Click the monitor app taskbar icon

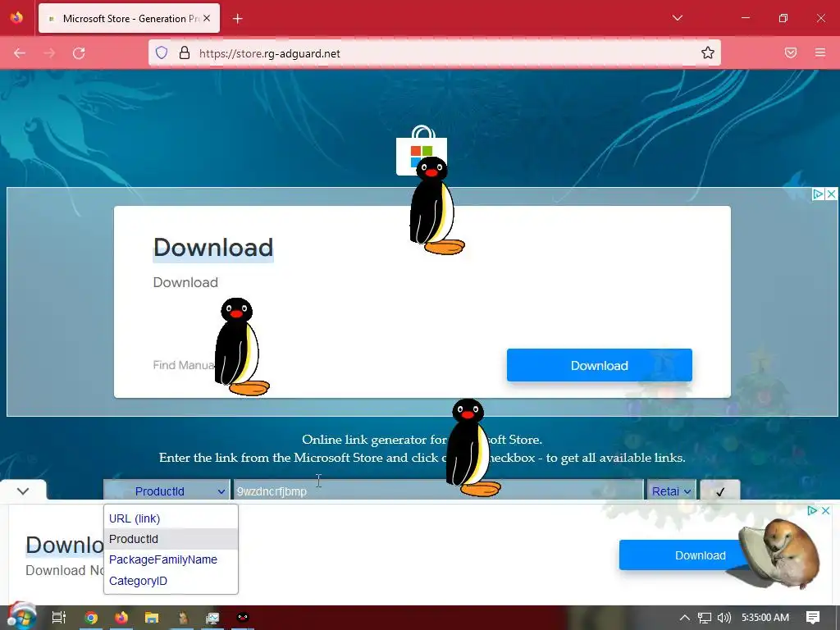(x=212, y=618)
